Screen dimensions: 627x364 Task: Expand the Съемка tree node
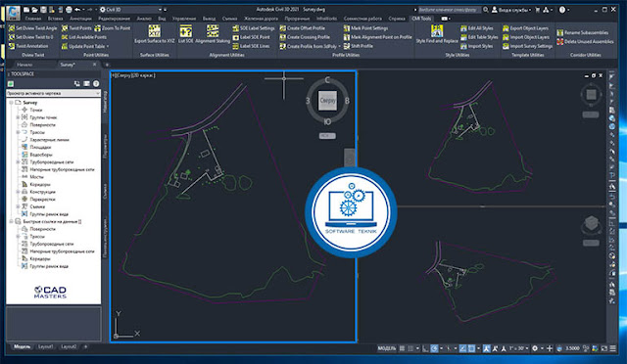pos(18,206)
